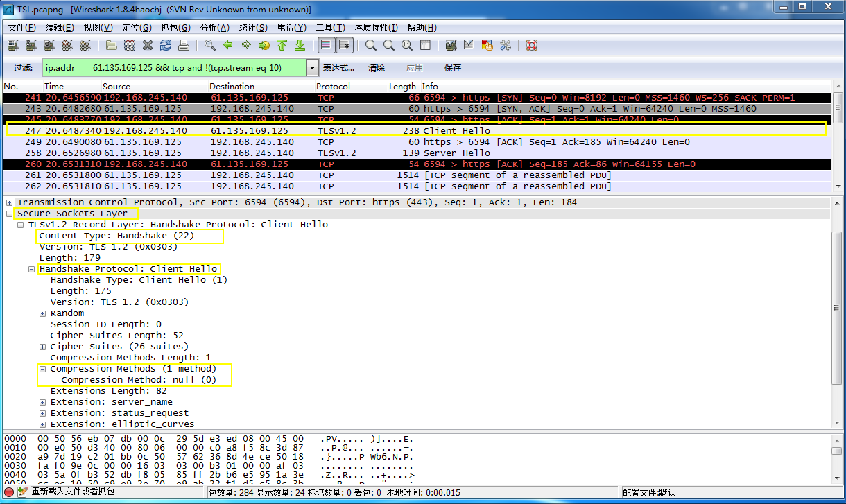This screenshot has height=504, width=846.
Task: Reload the capture file icon
Action: (x=166, y=45)
